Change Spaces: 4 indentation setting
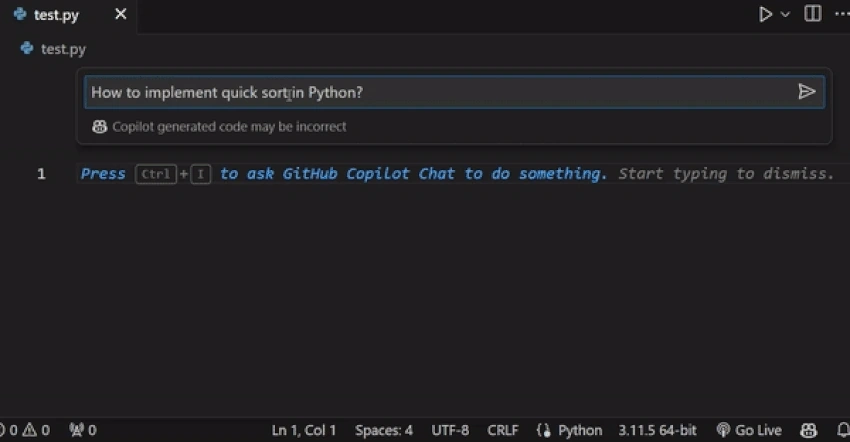 (384, 430)
